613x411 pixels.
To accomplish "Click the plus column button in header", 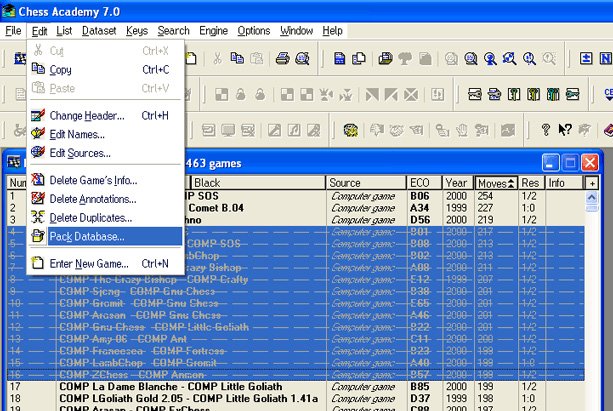I will 591,183.
